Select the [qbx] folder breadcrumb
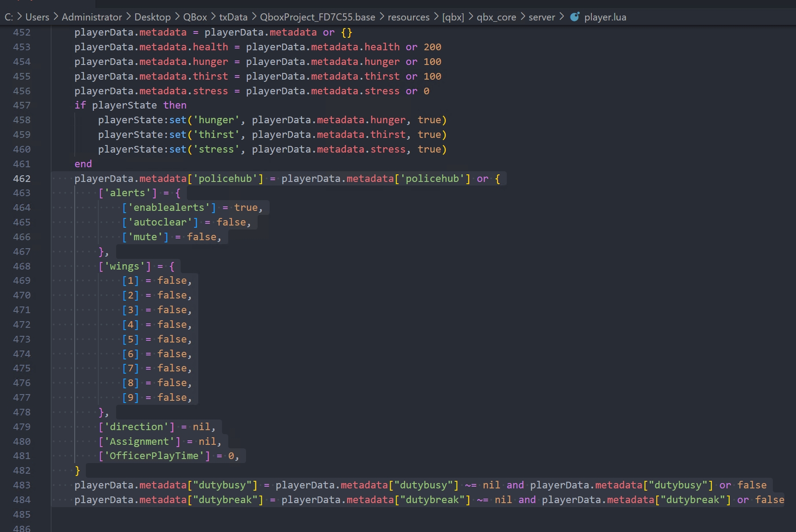The height and width of the screenshot is (532, 796). [453, 17]
